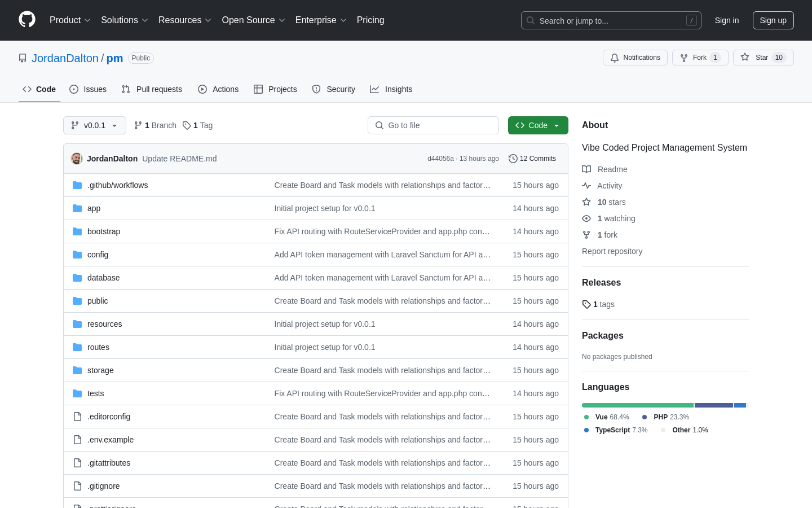
Task: Click the storage folder icon
Action: pyautogui.click(x=77, y=370)
